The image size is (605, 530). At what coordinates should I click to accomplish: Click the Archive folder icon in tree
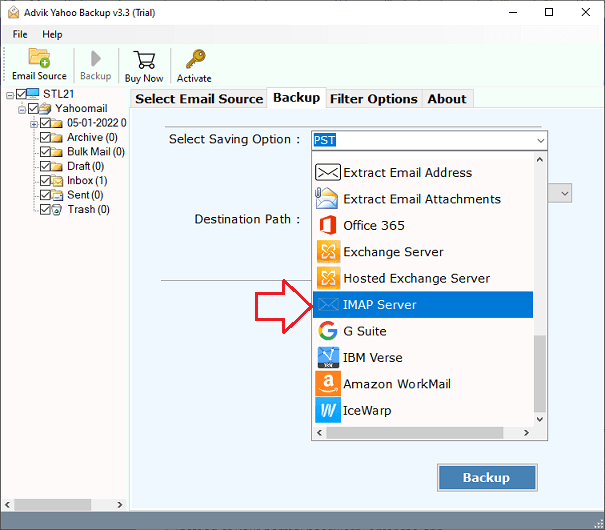pos(57,138)
